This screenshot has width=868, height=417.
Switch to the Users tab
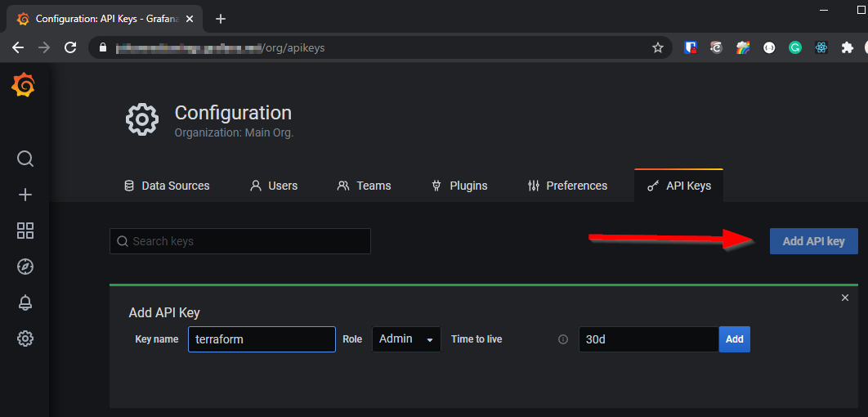coord(274,186)
